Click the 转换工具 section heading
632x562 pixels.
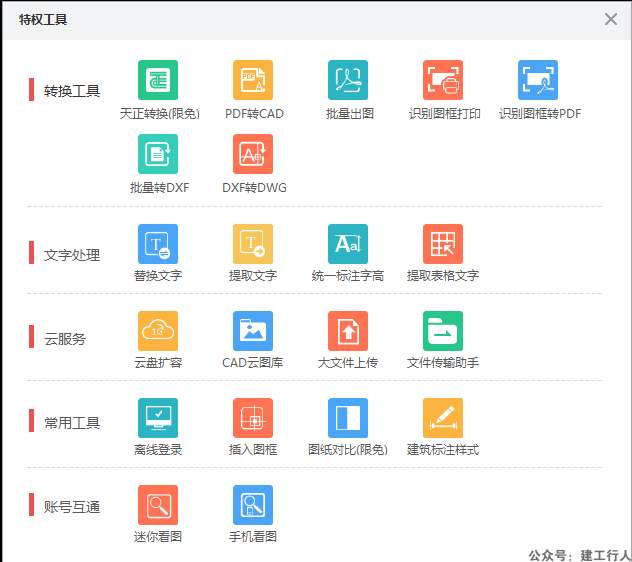[x=72, y=91]
